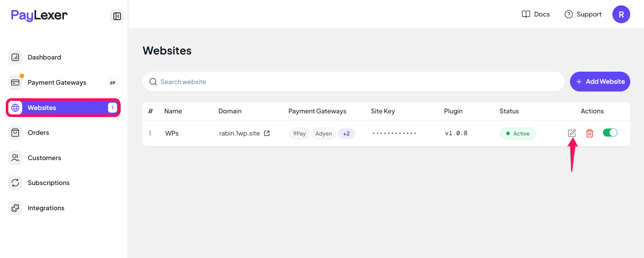The width and height of the screenshot is (644, 258).
Task: Open the R user avatar menu
Action: click(621, 14)
